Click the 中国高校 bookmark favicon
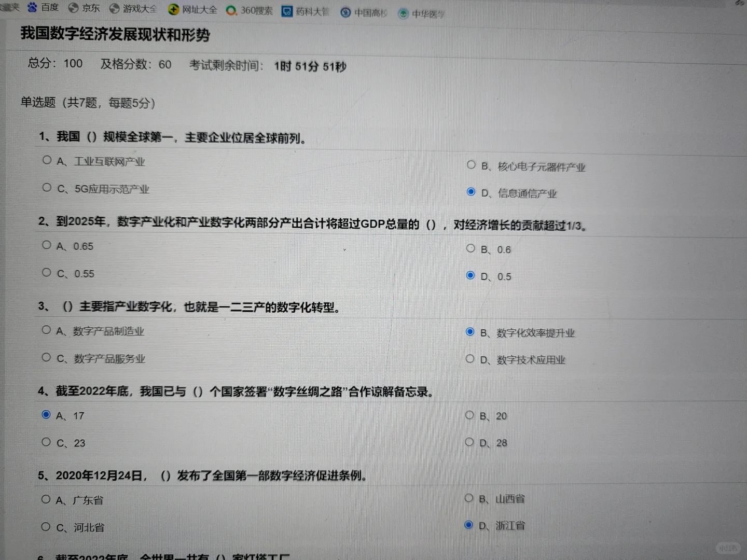Image resolution: width=747 pixels, height=560 pixels. [x=345, y=12]
